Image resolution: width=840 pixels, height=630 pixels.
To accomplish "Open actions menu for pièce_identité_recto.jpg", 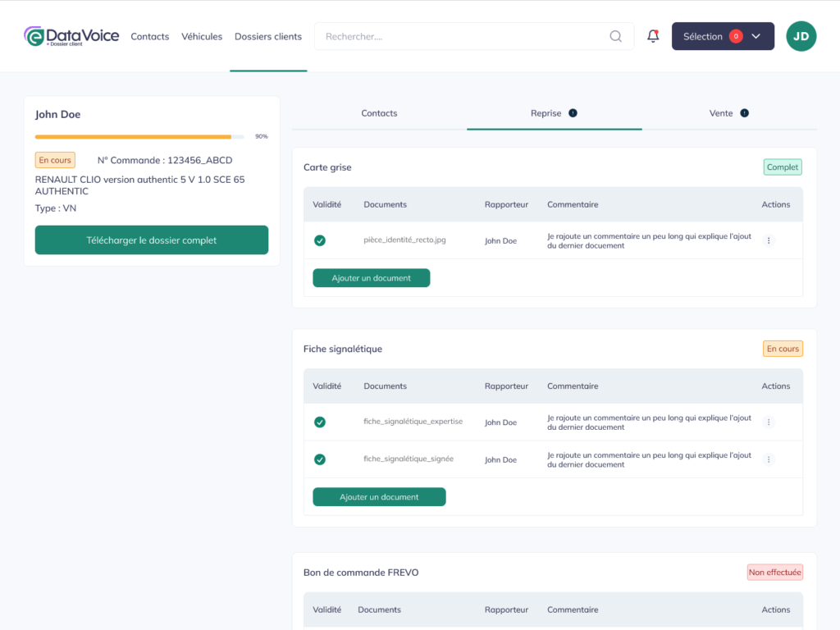I will (x=769, y=241).
